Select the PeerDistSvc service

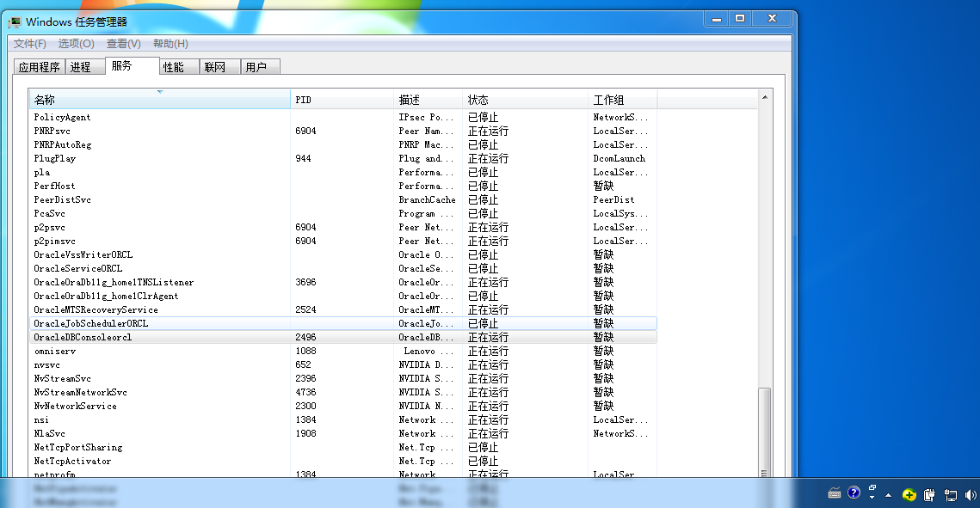pyautogui.click(x=63, y=199)
